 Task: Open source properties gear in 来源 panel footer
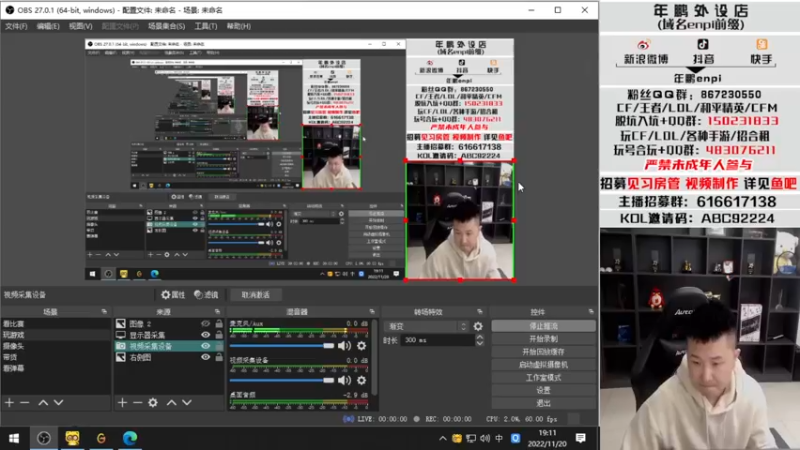click(153, 403)
